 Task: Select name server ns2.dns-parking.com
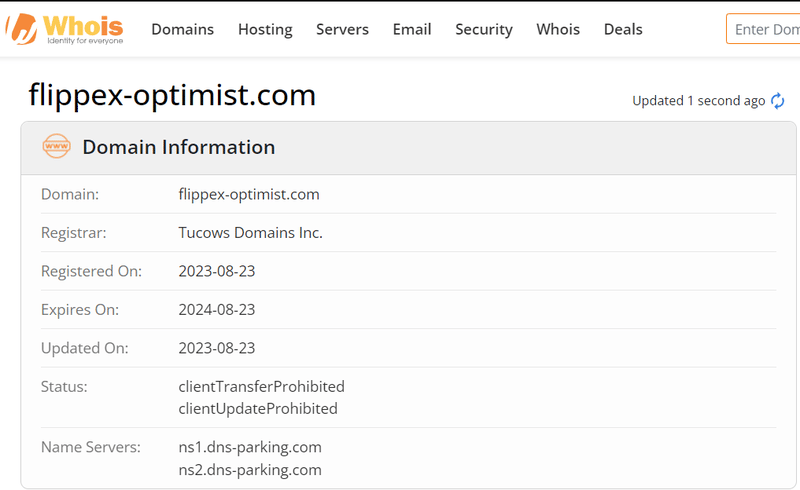[250, 470]
